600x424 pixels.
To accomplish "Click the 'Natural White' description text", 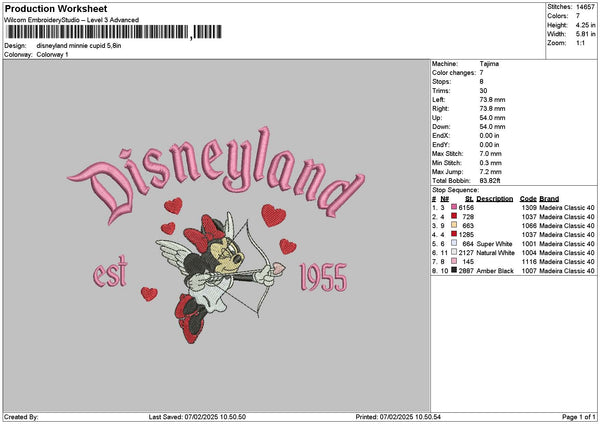I will coord(496,253).
